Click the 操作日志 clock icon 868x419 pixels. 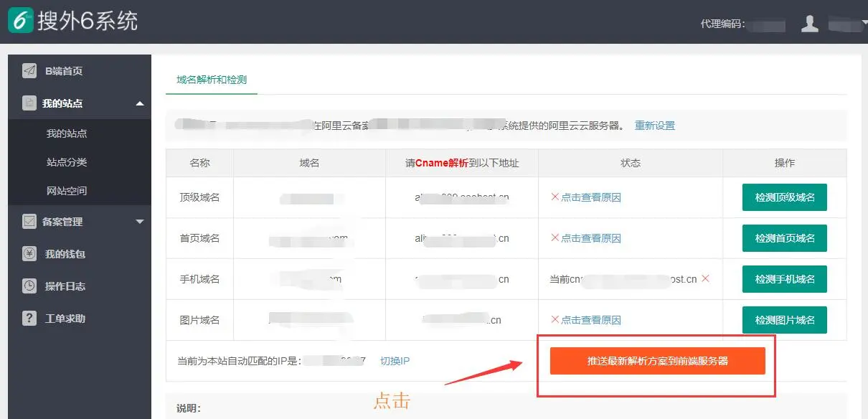29,286
